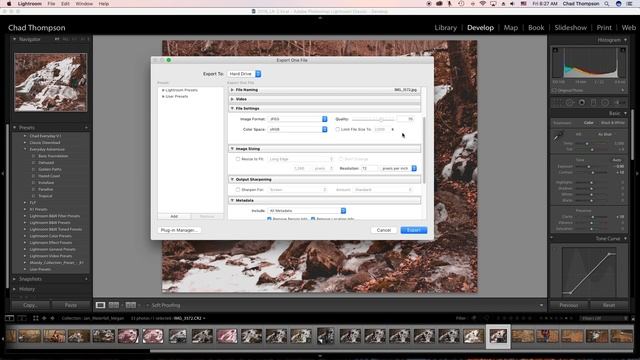
Task: Click the Copy button in the left panel
Action: 30,305
